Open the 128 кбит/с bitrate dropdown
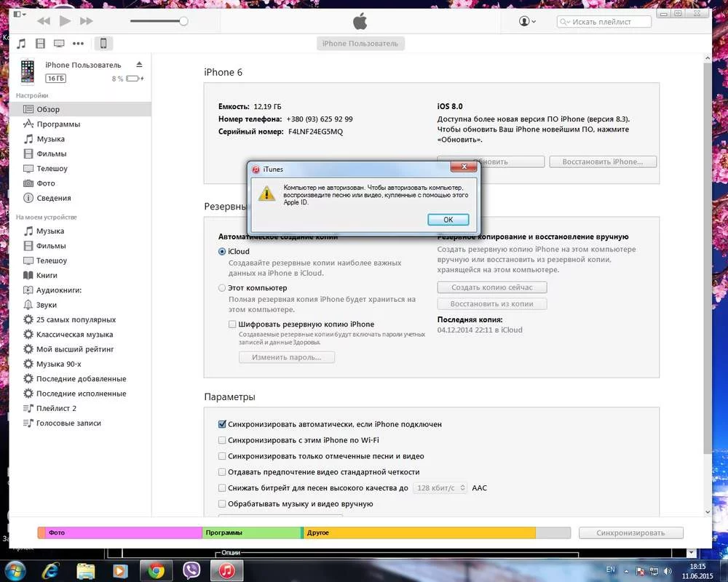Image resolution: width=728 pixels, height=582 pixels. (440, 487)
